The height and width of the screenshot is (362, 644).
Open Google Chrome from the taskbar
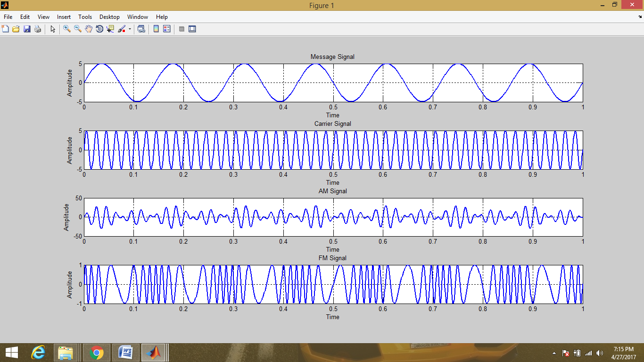[x=97, y=353]
